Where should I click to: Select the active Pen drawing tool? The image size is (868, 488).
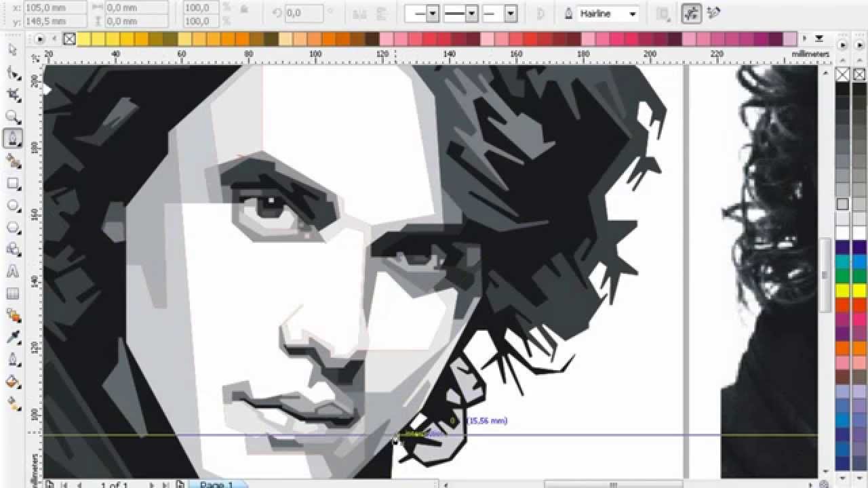(x=12, y=139)
